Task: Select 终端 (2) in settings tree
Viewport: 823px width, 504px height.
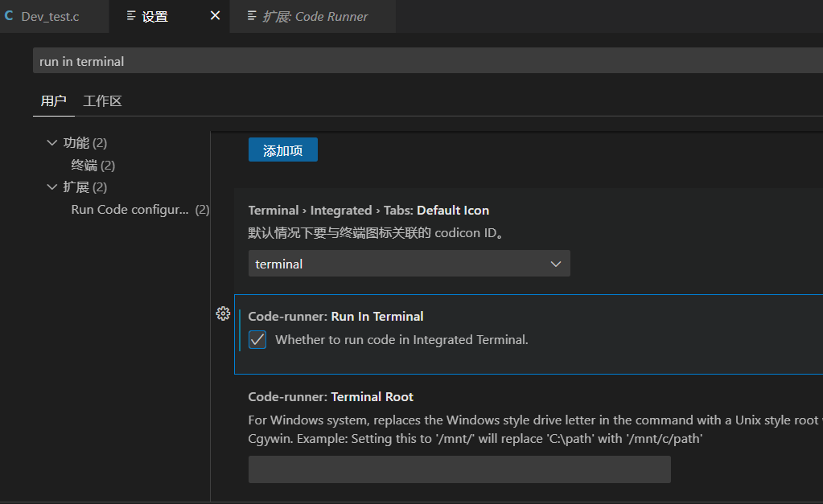Action: pos(93,166)
